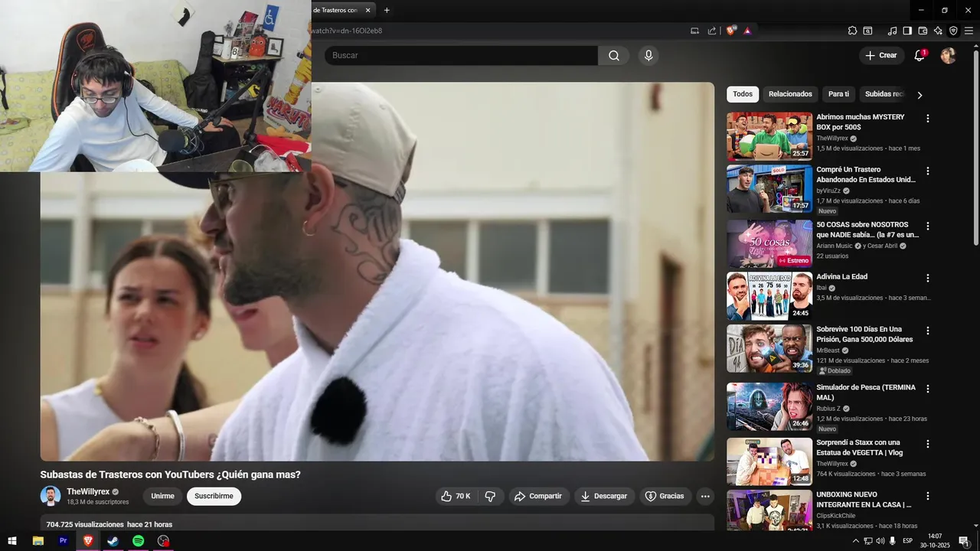Open YouTube account avatar menu
Image resolution: width=980 pixels, height=551 pixels.
click(x=948, y=55)
